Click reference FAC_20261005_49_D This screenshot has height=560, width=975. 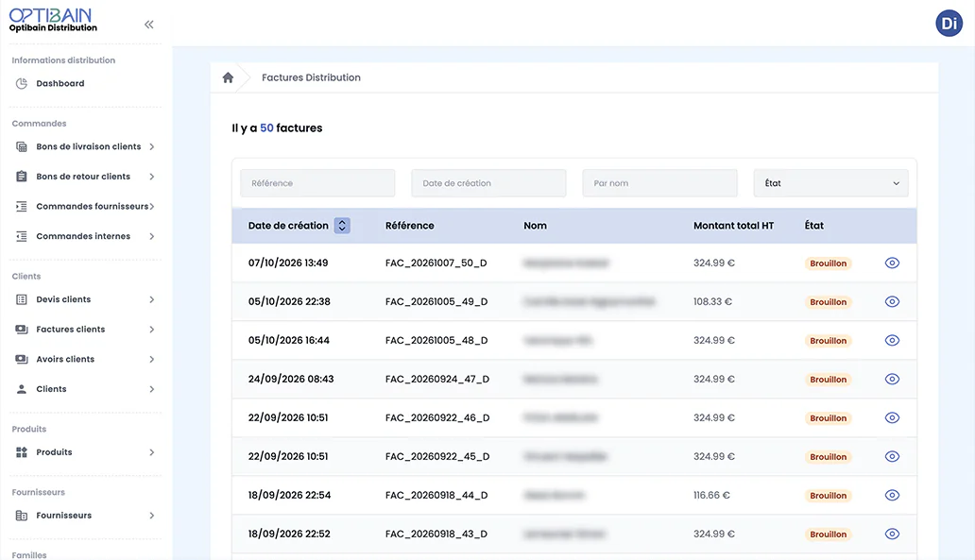tap(436, 301)
